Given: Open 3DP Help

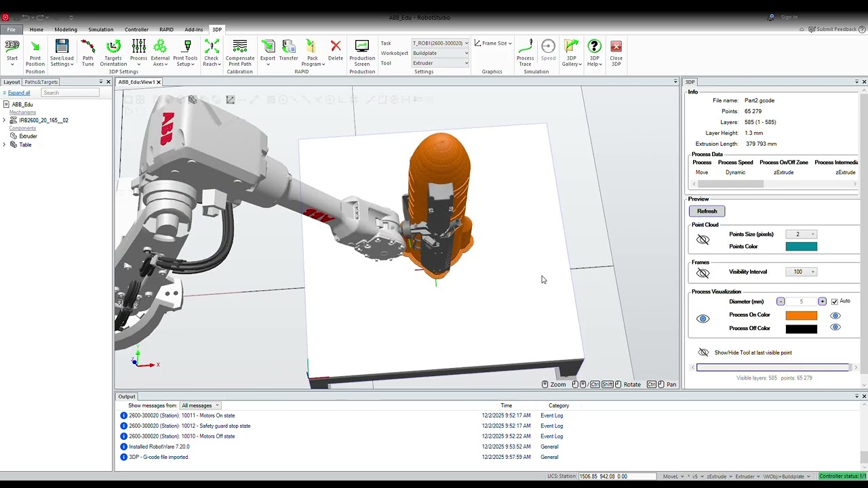Looking at the screenshot, I should tap(594, 53).
